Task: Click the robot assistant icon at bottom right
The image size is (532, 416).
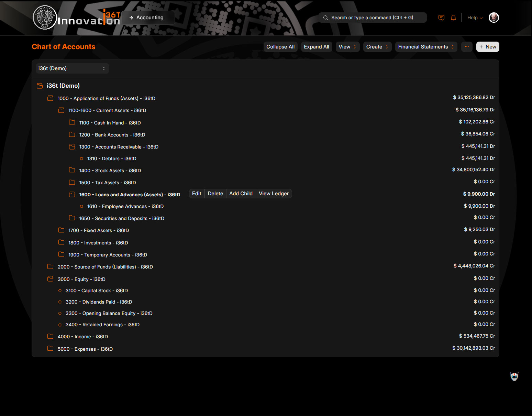Action: 514,377
